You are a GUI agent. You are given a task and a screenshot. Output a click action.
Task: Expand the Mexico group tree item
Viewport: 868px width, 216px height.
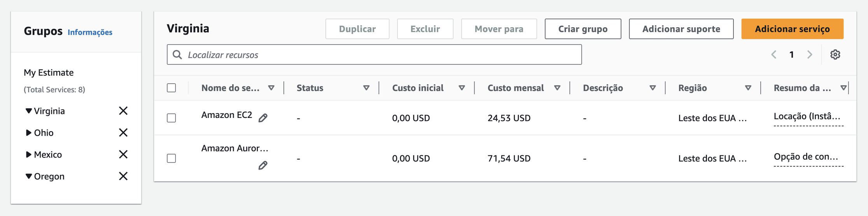tap(28, 155)
